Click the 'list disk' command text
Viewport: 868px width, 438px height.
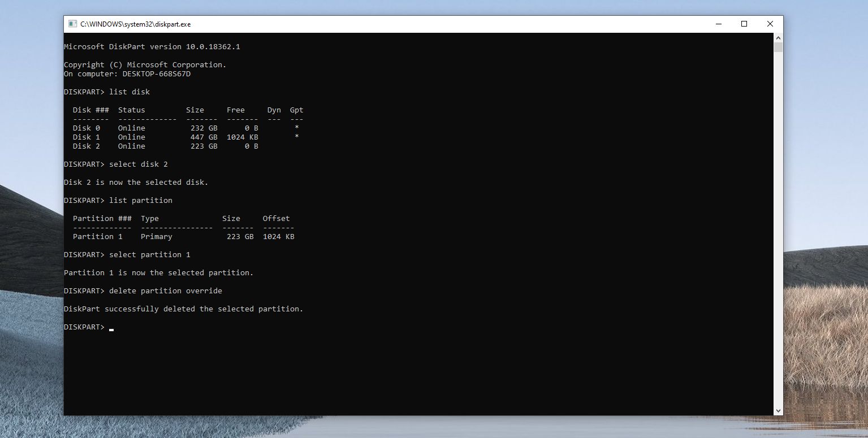point(129,92)
